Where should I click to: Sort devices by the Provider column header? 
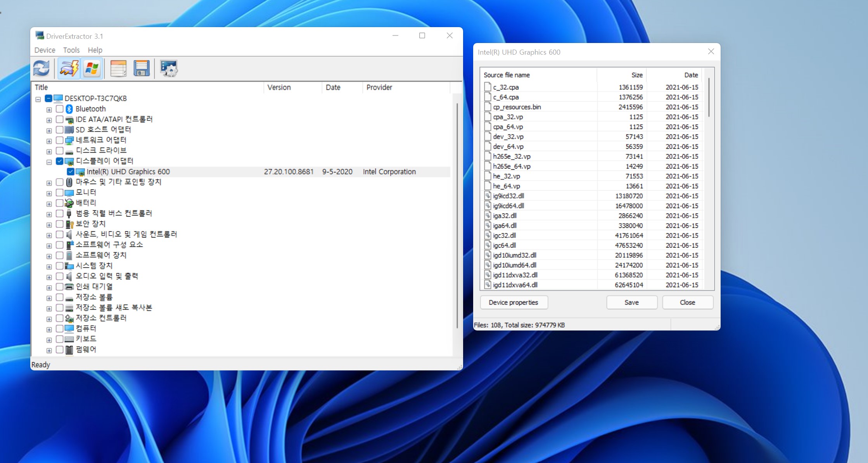(406, 88)
